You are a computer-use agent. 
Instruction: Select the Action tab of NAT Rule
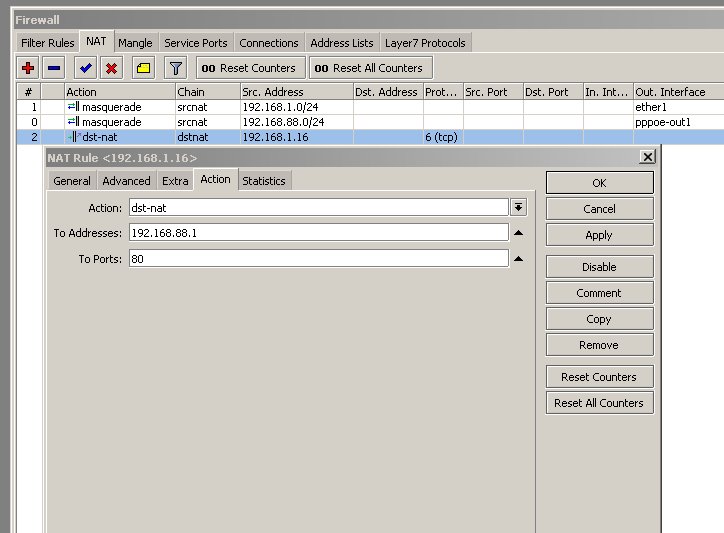click(216, 179)
